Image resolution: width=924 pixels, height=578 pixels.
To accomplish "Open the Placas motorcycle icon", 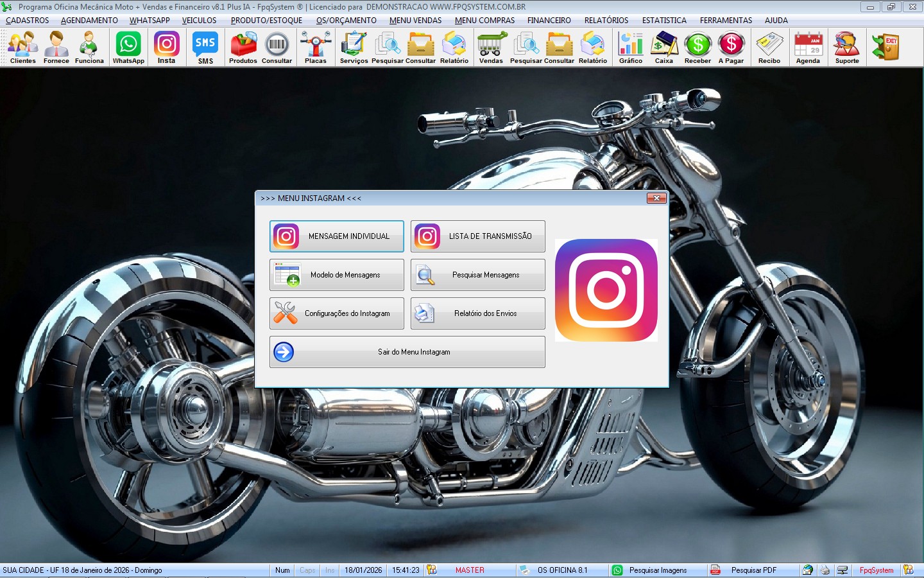I will (x=316, y=48).
